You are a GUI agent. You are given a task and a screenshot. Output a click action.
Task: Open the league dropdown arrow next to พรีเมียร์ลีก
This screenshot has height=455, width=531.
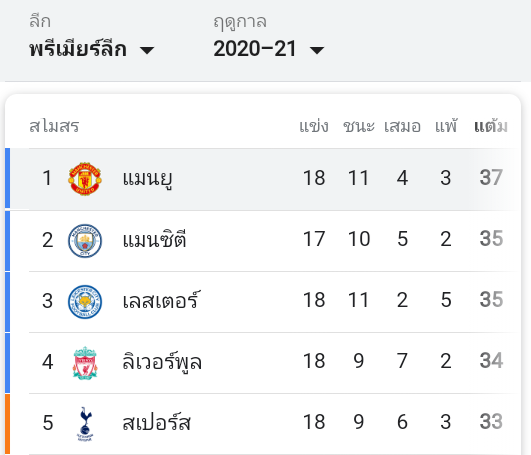(147, 50)
